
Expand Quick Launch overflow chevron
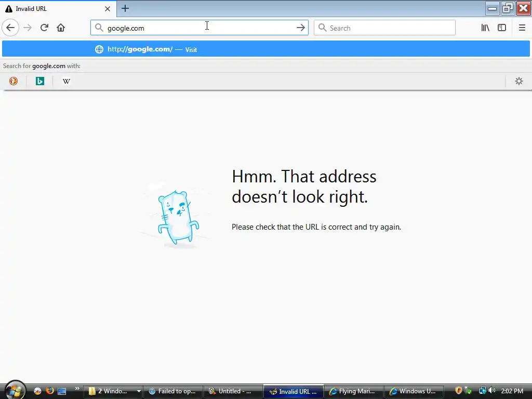tap(77, 389)
